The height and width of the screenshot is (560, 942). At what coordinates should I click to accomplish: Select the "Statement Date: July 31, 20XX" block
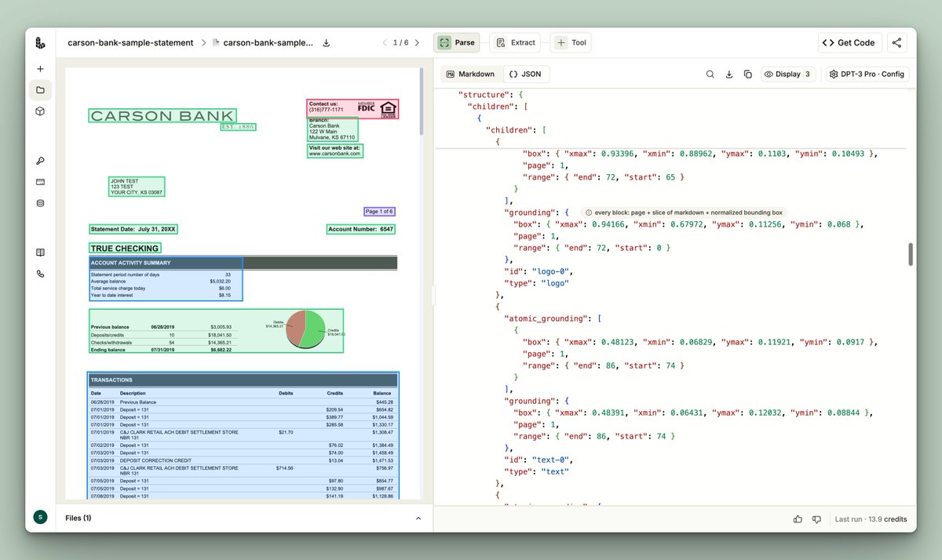133,229
